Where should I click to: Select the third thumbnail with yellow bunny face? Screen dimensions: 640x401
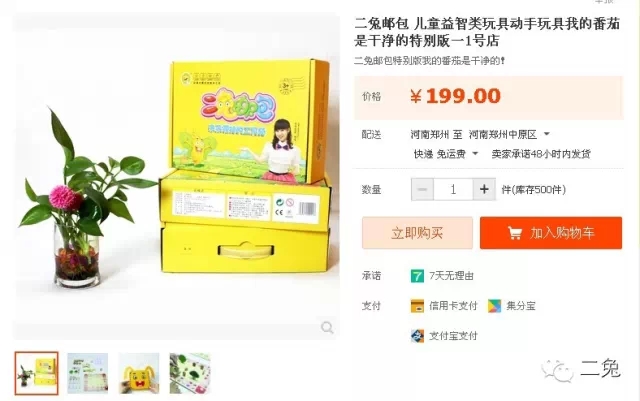click(x=139, y=373)
